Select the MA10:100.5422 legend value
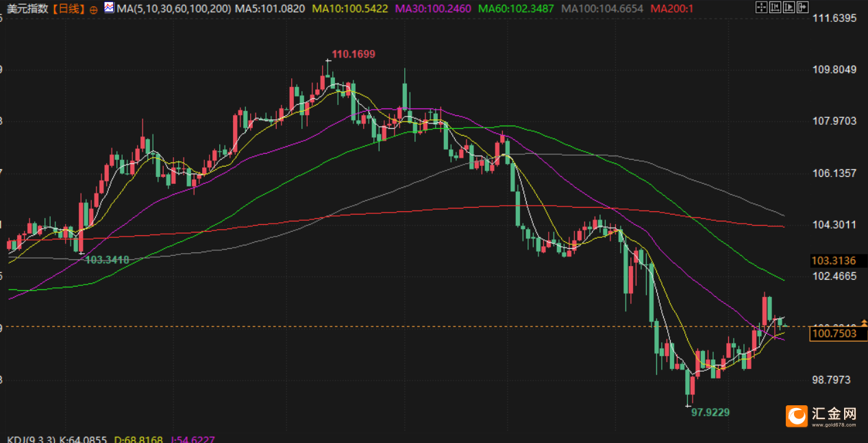This screenshot has height=443, width=868. [x=350, y=9]
